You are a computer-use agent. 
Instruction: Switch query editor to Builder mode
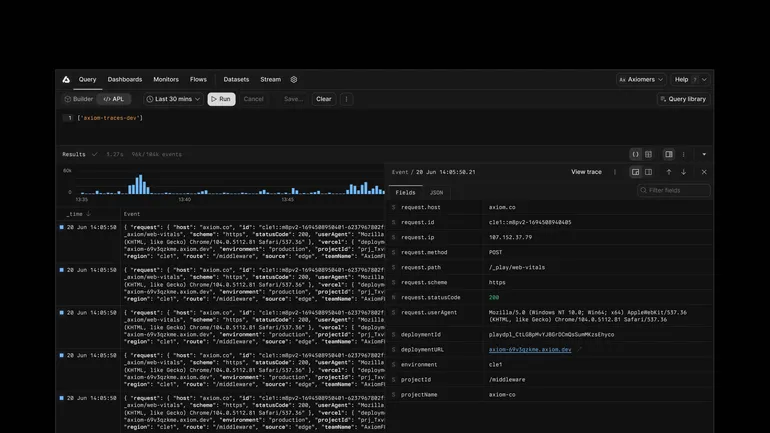pyautogui.click(x=79, y=99)
